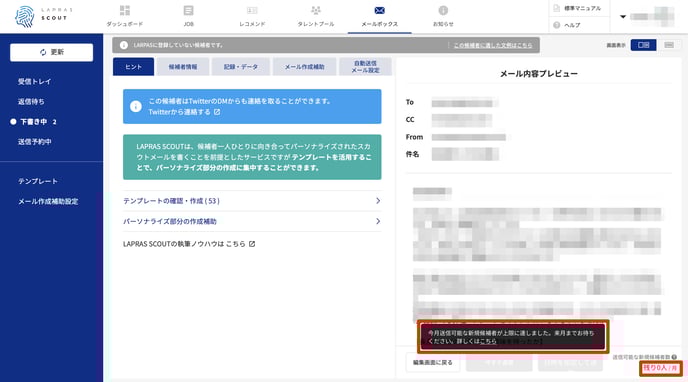Open the 標準マニュアル document link
The image size is (688, 382).
[577, 8]
